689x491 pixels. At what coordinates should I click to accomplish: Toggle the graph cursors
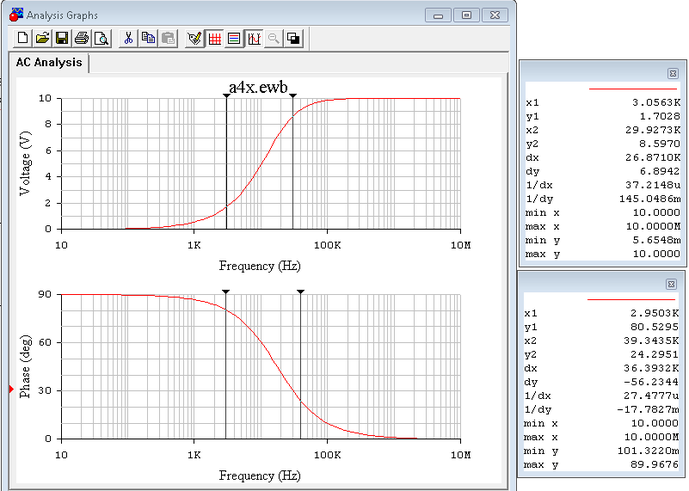254,38
